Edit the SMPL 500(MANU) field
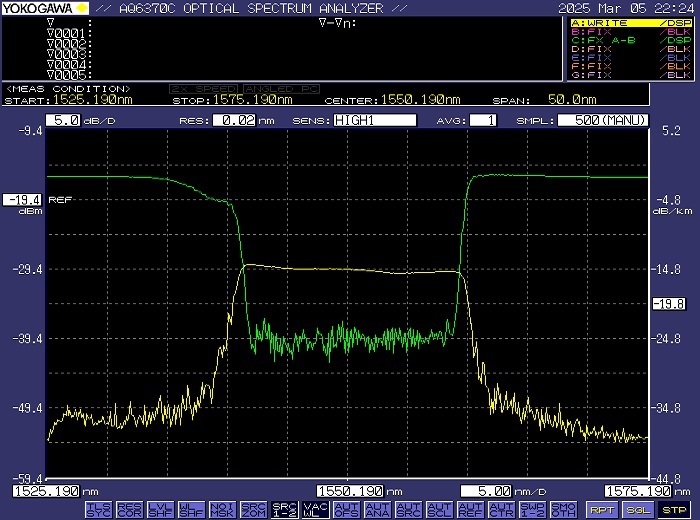The height and width of the screenshot is (520, 700). click(603, 120)
